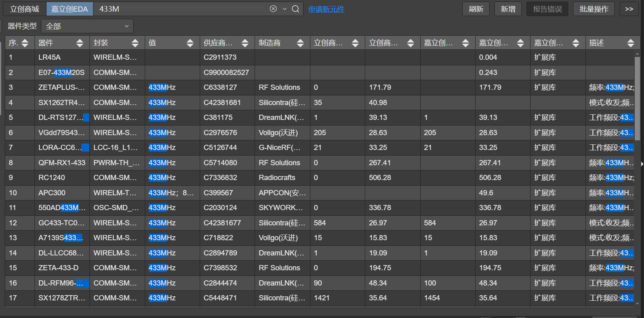
Task: Select the GC433-TC0 part cell
Action: coord(62,223)
